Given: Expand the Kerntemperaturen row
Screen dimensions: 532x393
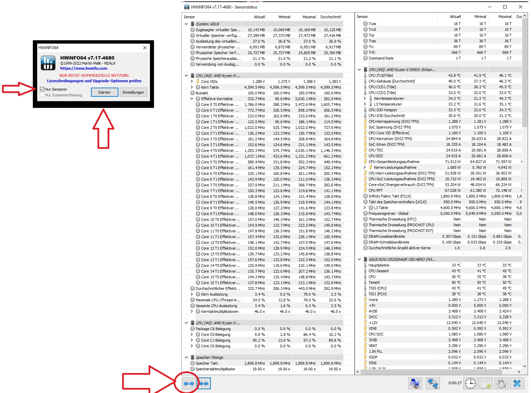Looking at the screenshot, I should [365, 98].
